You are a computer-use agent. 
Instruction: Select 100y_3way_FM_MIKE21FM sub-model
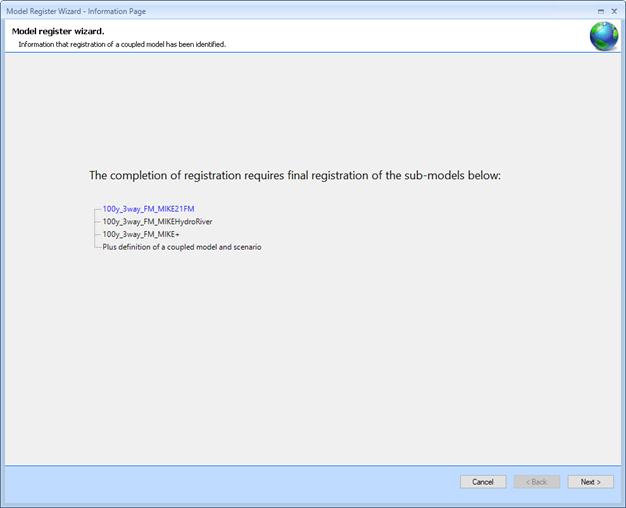(149, 209)
